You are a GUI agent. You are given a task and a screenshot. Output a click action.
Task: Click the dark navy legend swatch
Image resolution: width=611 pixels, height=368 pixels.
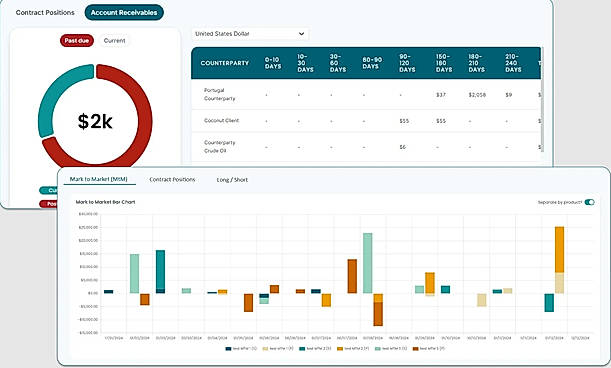click(x=228, y=349)
